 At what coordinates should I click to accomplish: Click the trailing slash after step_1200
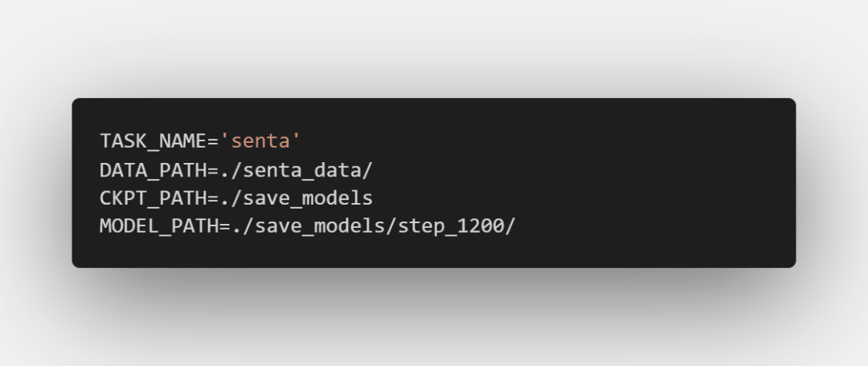(x=510, y=226)
